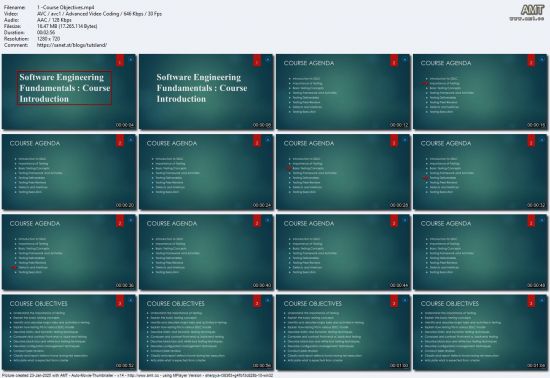Click the 'Filename:' label
The width and height of the screenshot is (550, 378).
tap(15, 7)
